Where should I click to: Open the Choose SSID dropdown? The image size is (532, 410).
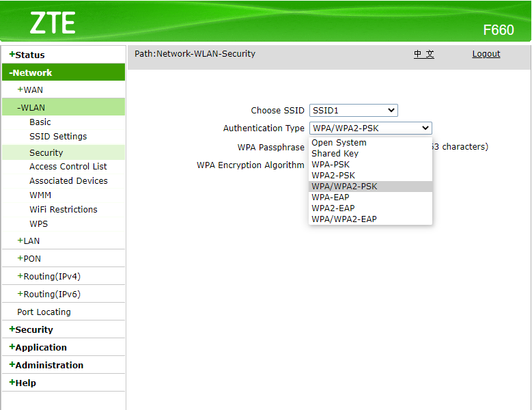[x=354, y=110]
